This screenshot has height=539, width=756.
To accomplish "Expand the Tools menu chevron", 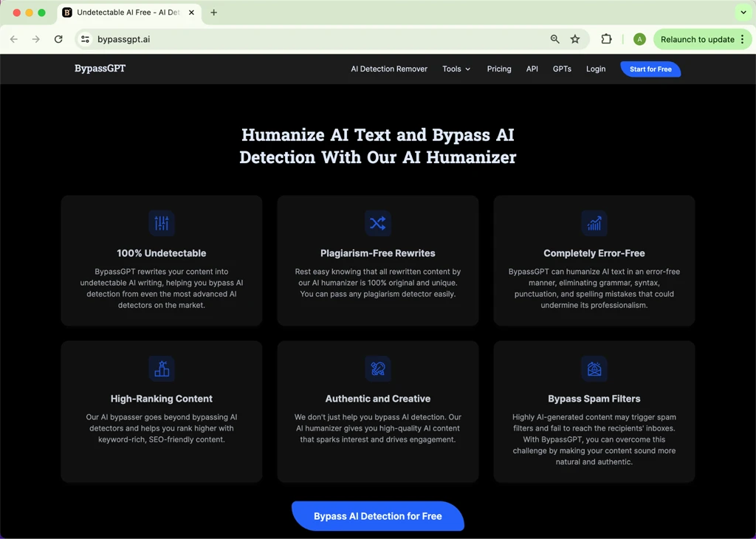I will [x=467, y=69].
